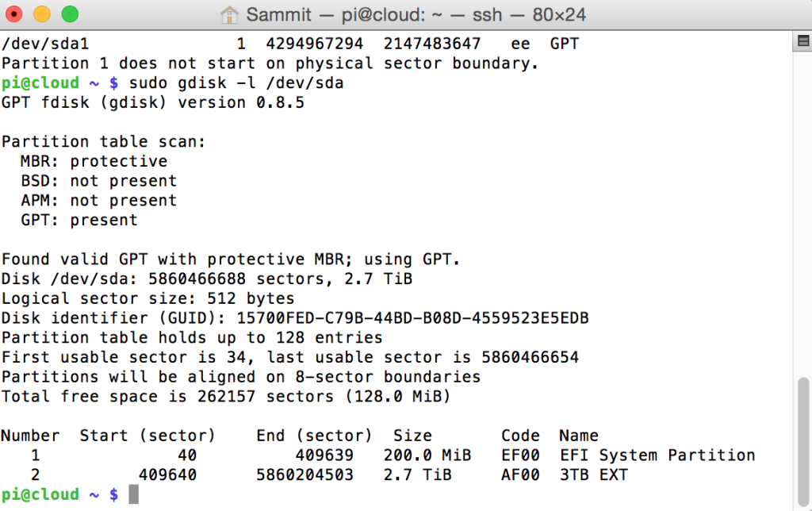Close the terminal window with red button
The image size is (812, 511).
point(14,14)
